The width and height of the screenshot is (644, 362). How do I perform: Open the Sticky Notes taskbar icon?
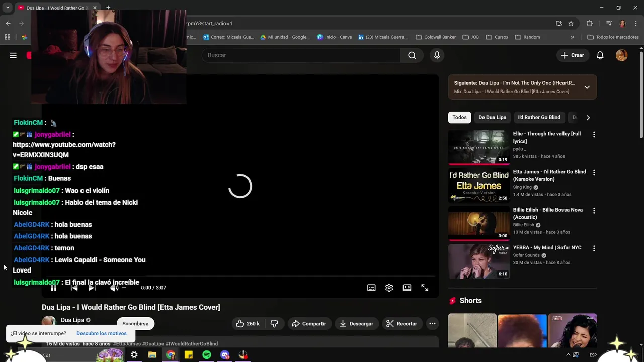[x=188, y=355]
